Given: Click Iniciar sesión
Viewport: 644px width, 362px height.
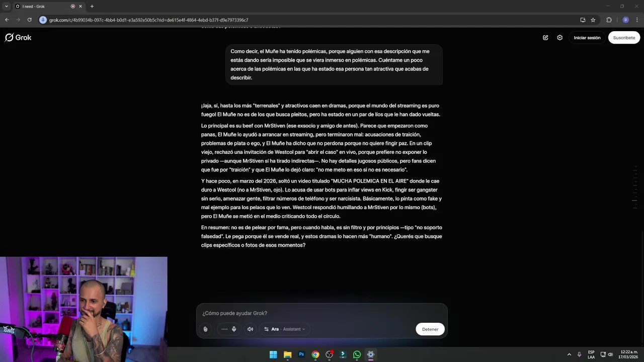Looking at the screenshot, I should (x=587, y=38).
